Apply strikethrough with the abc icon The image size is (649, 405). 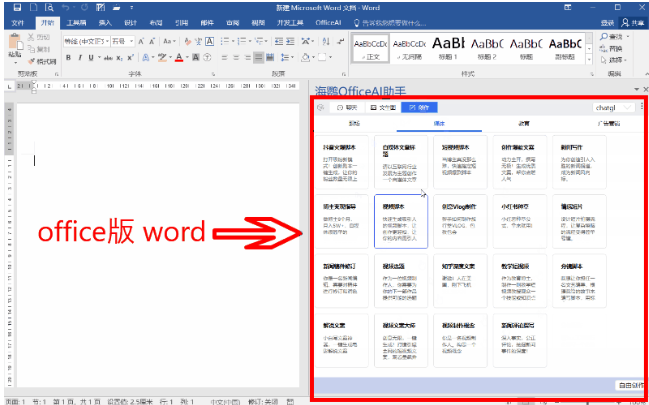108,58
